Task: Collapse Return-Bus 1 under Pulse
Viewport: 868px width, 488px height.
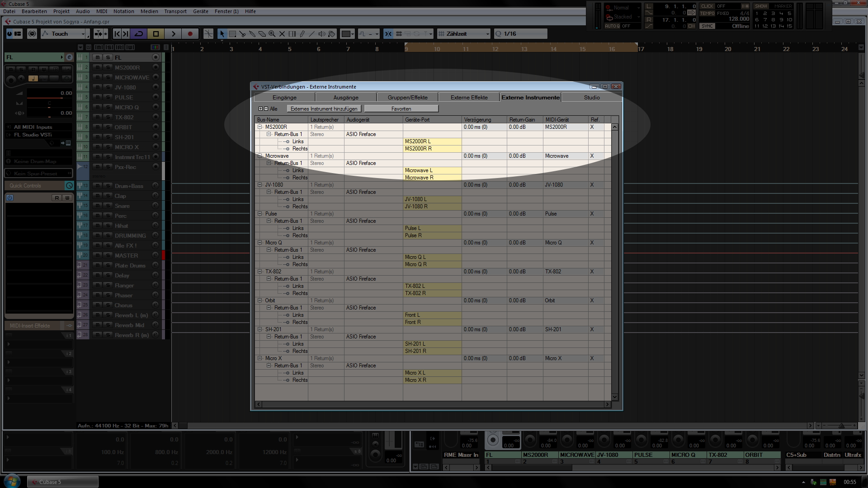Action: click(269, 221)
